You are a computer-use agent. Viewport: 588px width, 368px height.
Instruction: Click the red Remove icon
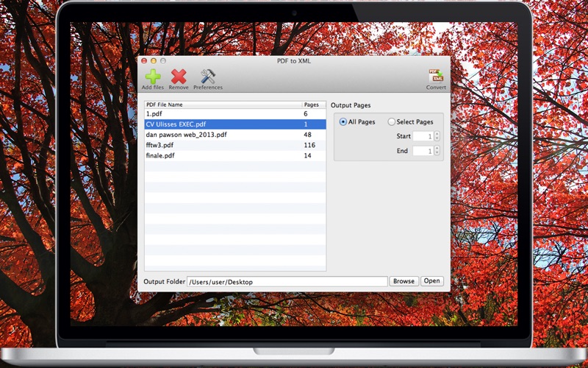179,77
